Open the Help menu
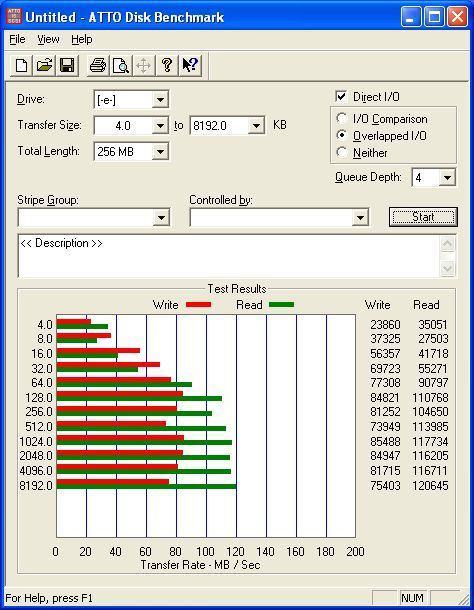This screenshot has height=610, width=474. (x=82, y=39)
